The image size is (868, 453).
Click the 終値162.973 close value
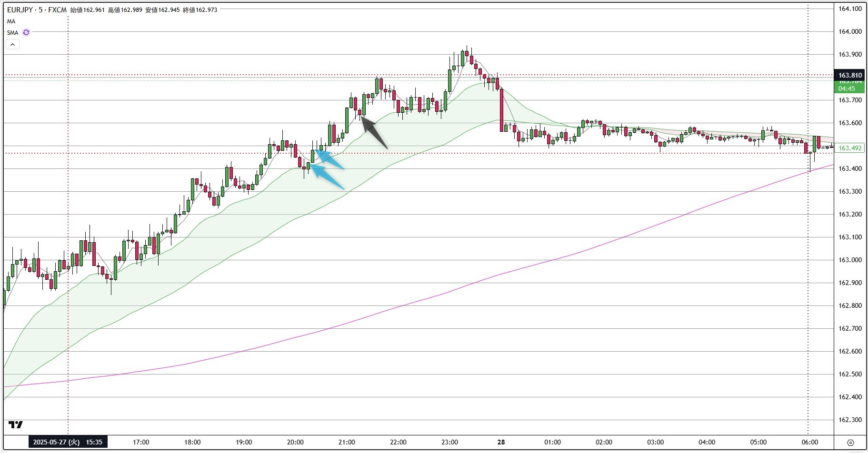pos(200,10)
